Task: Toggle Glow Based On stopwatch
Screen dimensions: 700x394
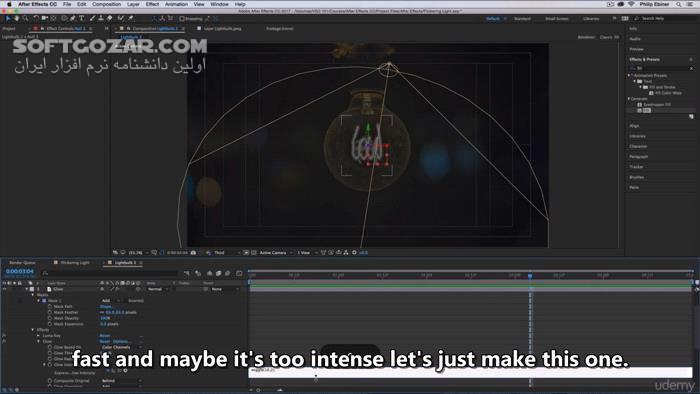Action: [50, 347]
